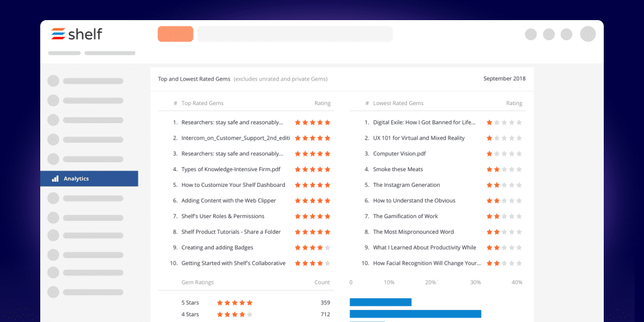Screen dimensions: 644x322
Task: Open 'Computer Vision.pdf' gem
Action: coord(399,153)
